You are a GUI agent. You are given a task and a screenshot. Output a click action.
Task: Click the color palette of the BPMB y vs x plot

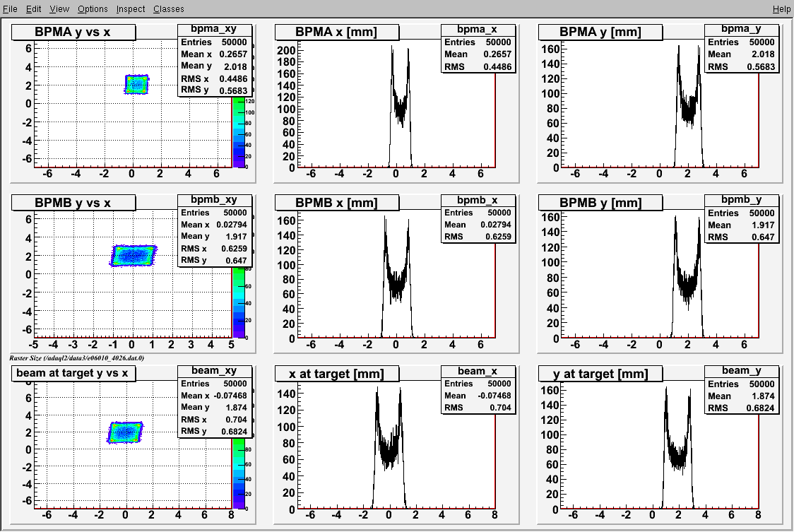pyautogui.click(x=239, y=302)
